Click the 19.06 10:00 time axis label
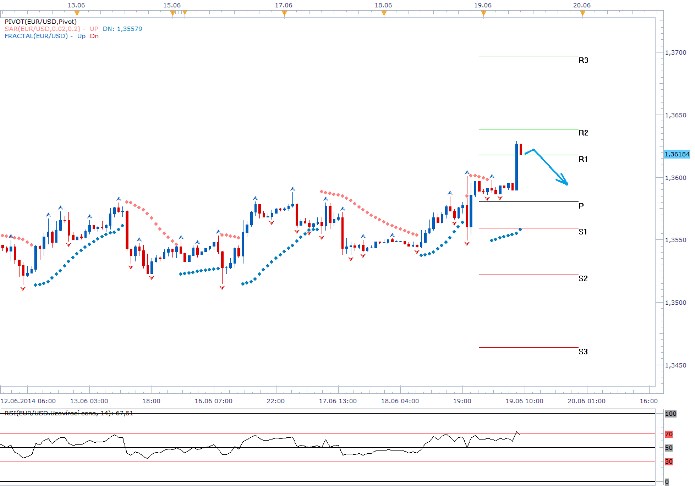The height and width of the screenshot is (486, 695). pos(524,401)
